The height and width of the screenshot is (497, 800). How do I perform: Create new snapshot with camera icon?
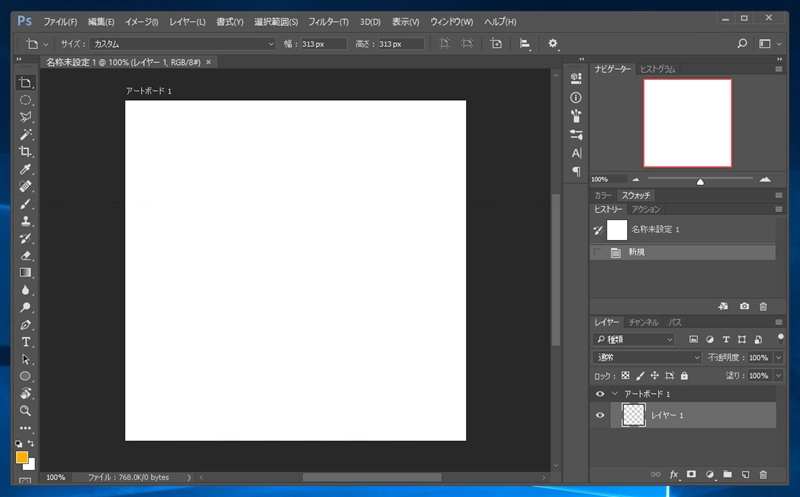744,306
